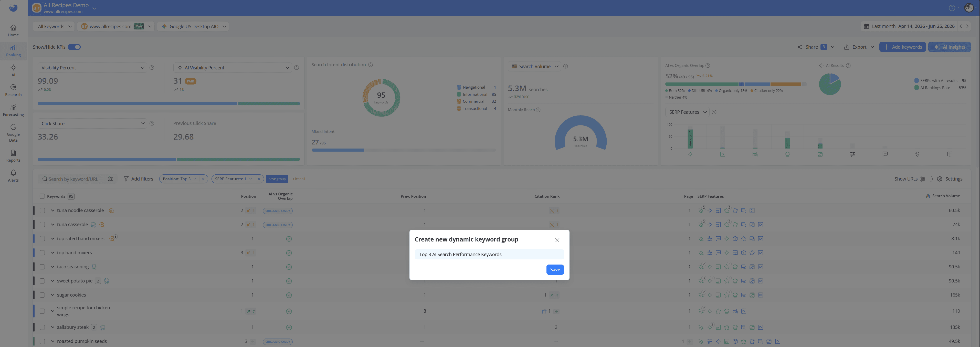Remove the SERP Features: 1 filter
Screen dimensions: 980x347
click(259, 179)
